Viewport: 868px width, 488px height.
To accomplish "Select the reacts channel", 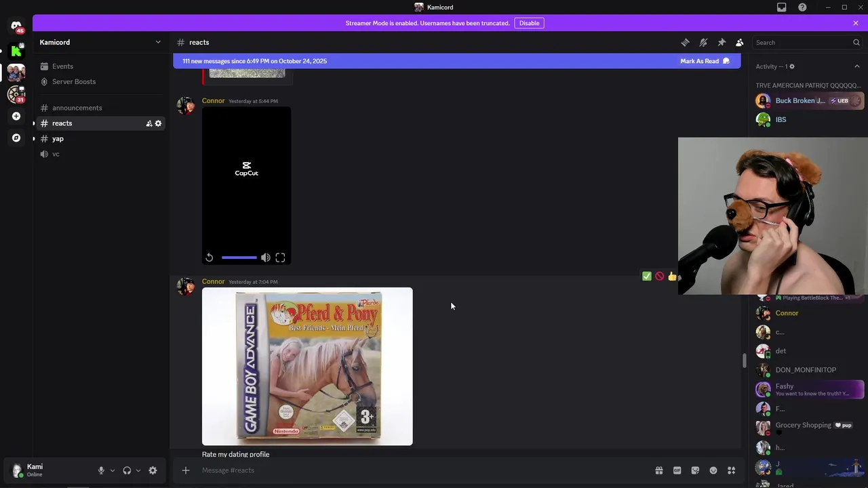I will pyautogui.click(x=100, y=123).
